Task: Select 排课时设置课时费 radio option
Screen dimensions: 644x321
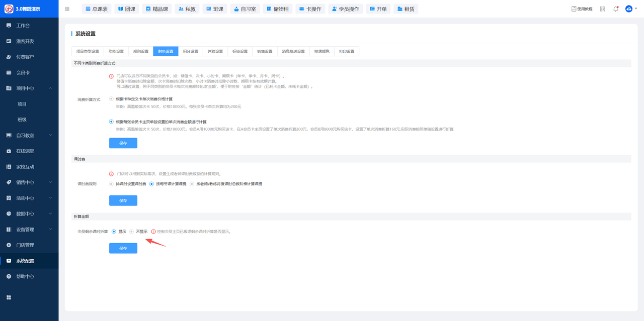Action: [111, 184]
